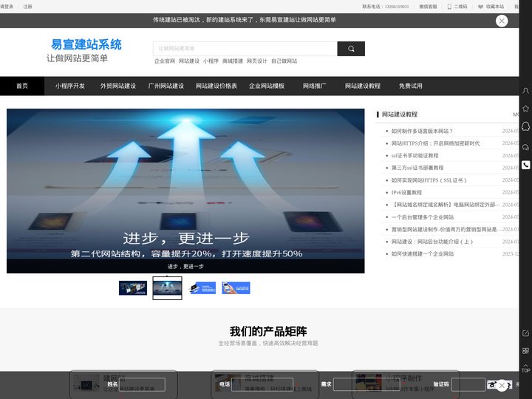Open 企业网站模板 navigation item
This screenshot has width=532, height=399.
coord(267,86)
